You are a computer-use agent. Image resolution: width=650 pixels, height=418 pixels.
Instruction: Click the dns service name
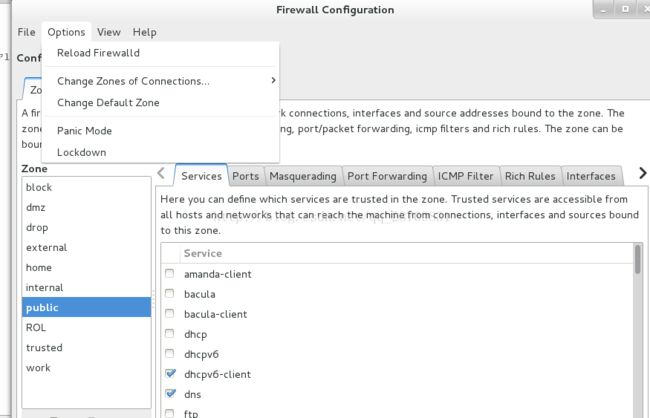pos(192,394)
